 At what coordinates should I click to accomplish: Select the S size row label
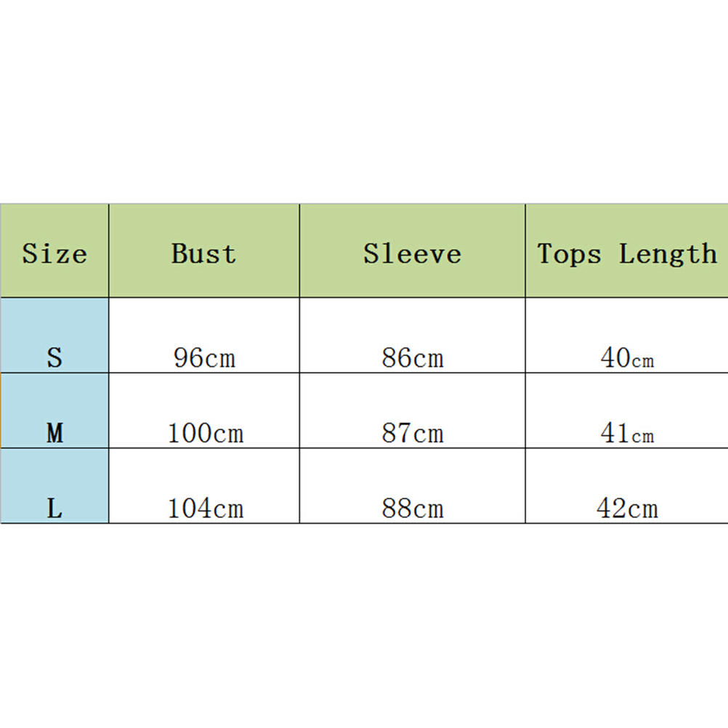[54, 357]
